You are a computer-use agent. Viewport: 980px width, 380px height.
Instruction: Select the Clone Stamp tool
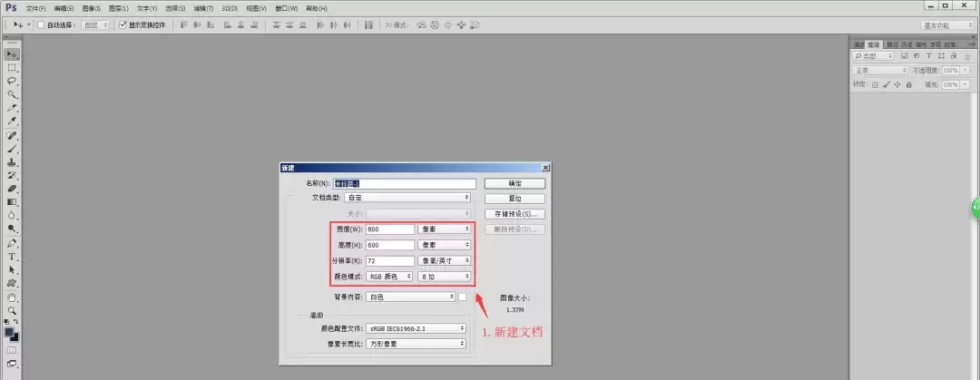[x=12, y=161]
